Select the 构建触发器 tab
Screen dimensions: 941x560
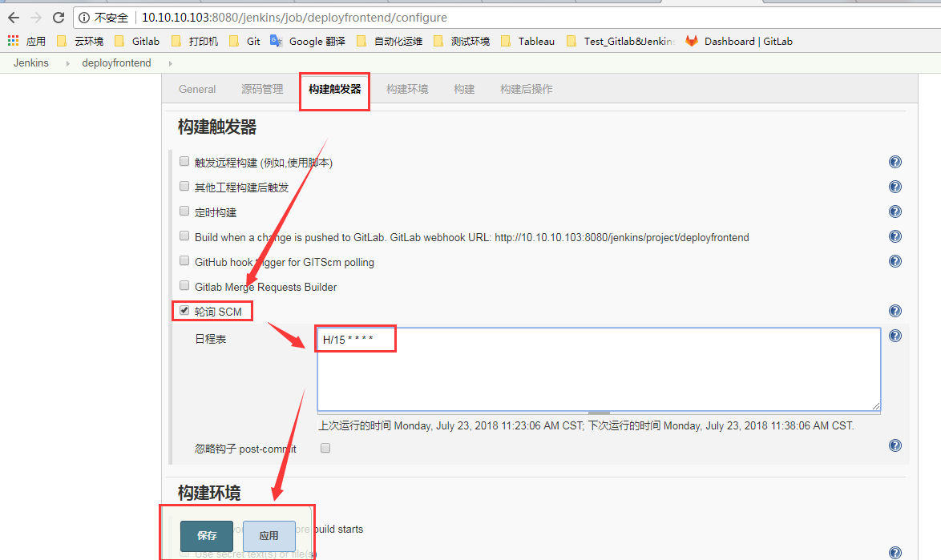(x=335, y=90)
